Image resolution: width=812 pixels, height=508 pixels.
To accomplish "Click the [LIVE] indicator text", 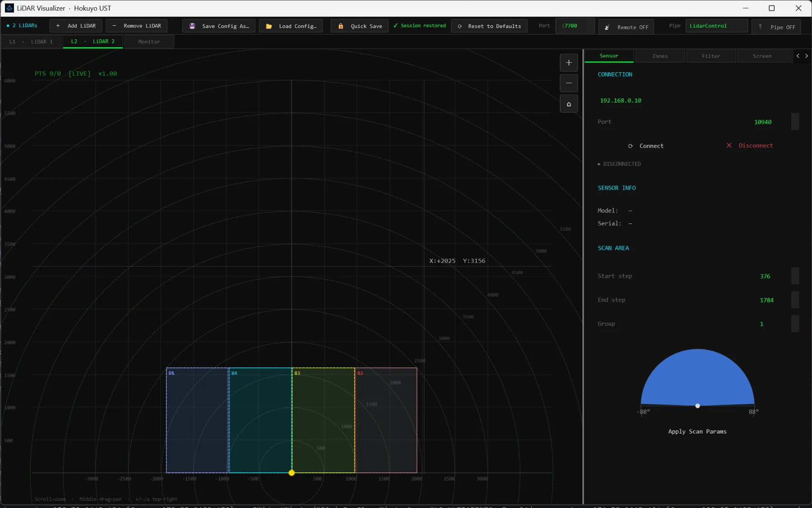I will tap(79, 74).
